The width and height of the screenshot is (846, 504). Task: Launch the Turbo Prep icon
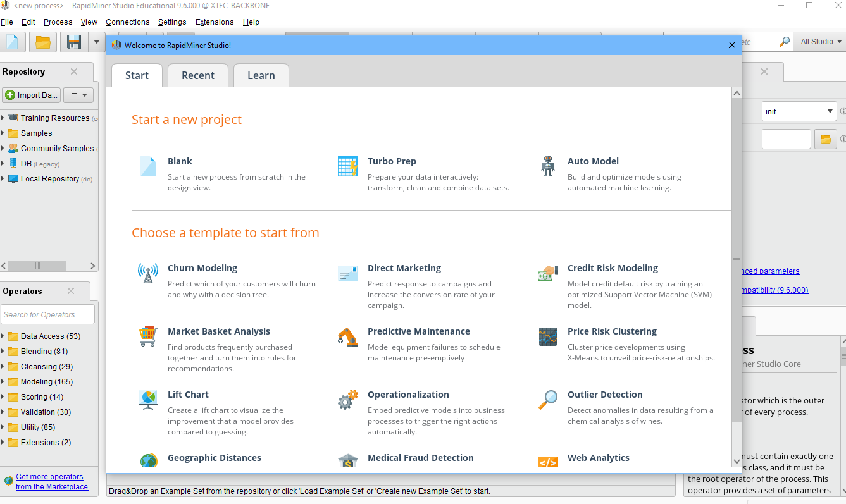(347, 166)
